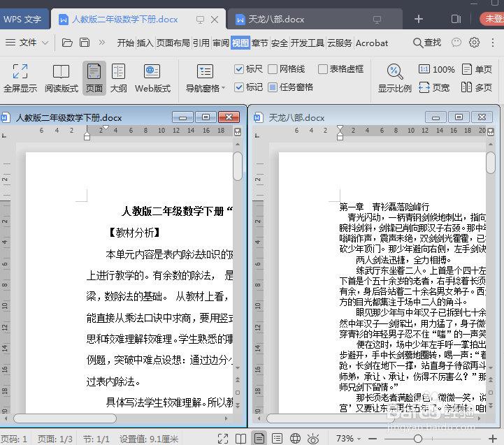Open the References (引用) tab

(201, 43)
